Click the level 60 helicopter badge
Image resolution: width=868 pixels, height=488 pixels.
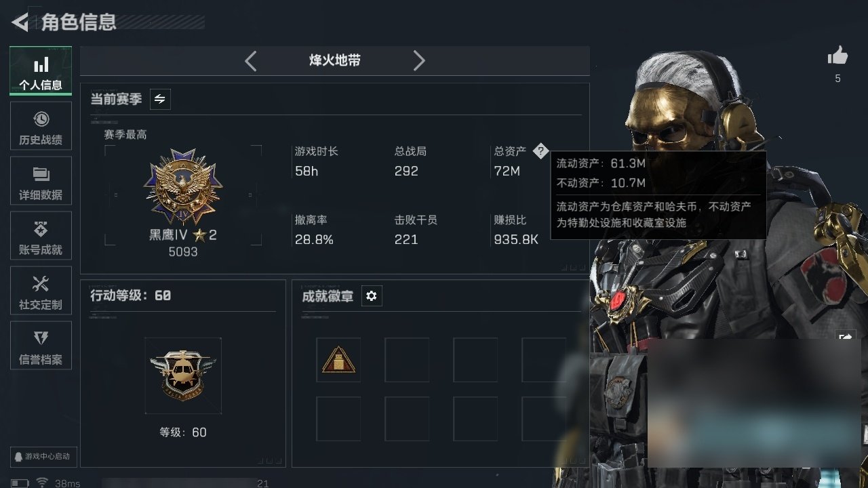point(183,375)
